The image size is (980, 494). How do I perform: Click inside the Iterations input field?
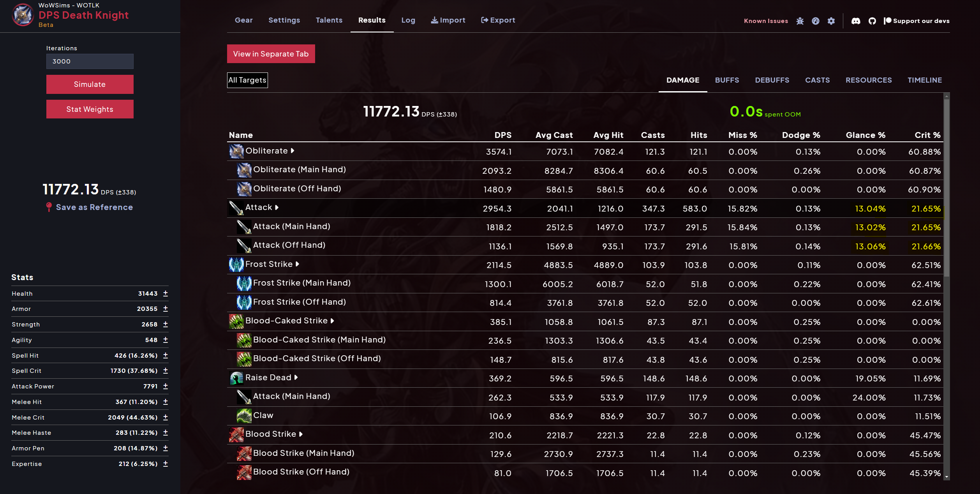point(90,61)
